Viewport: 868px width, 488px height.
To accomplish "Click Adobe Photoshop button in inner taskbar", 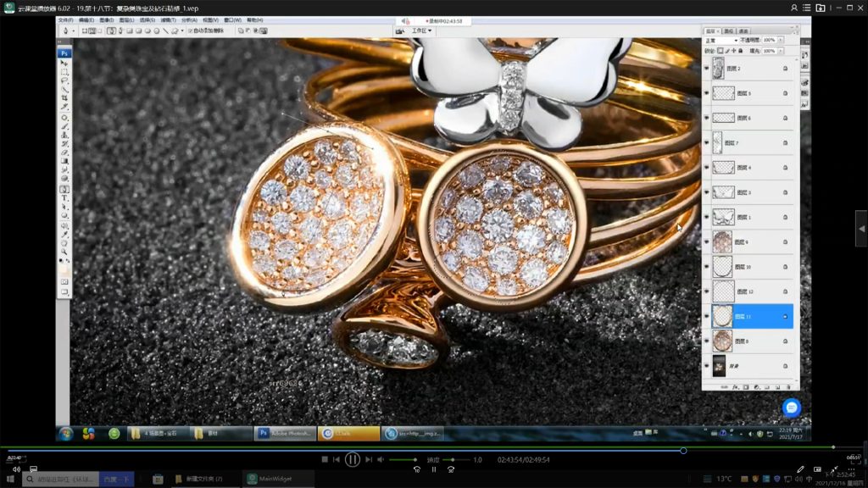I will 285,433.
